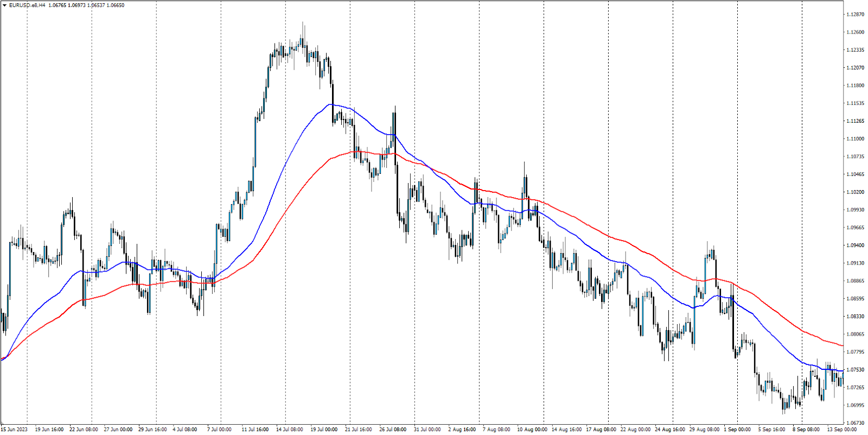Click the 31 Jul 00:00 time label
This screenshot has width=868, height=435.
427,430
